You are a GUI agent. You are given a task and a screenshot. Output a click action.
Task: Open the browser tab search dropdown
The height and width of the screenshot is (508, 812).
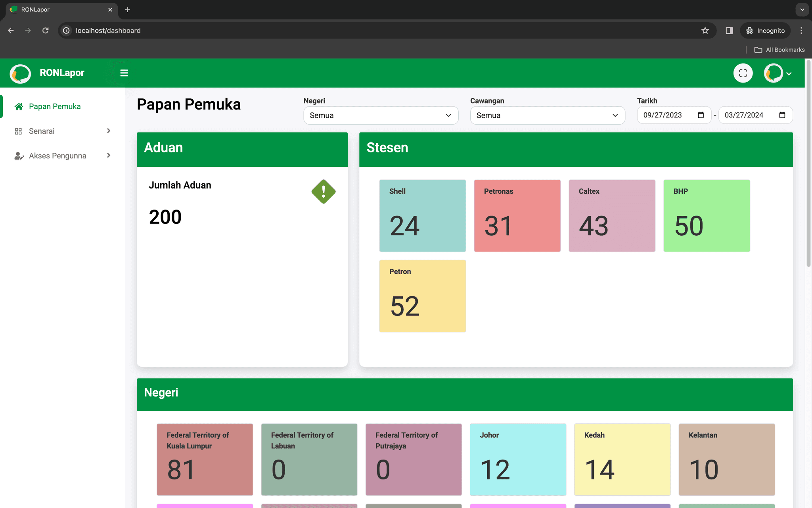(x=802, y=10)
